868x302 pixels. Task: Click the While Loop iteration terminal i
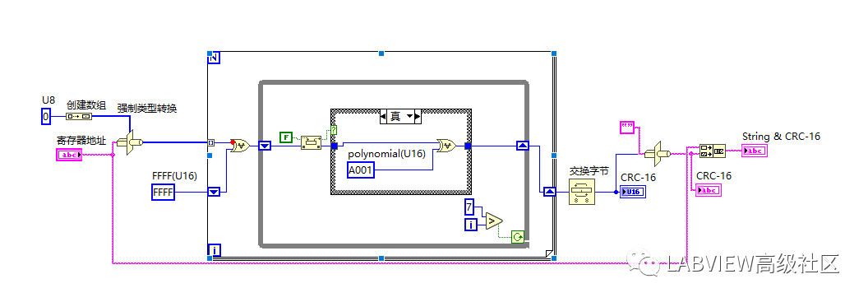point(470,225)
